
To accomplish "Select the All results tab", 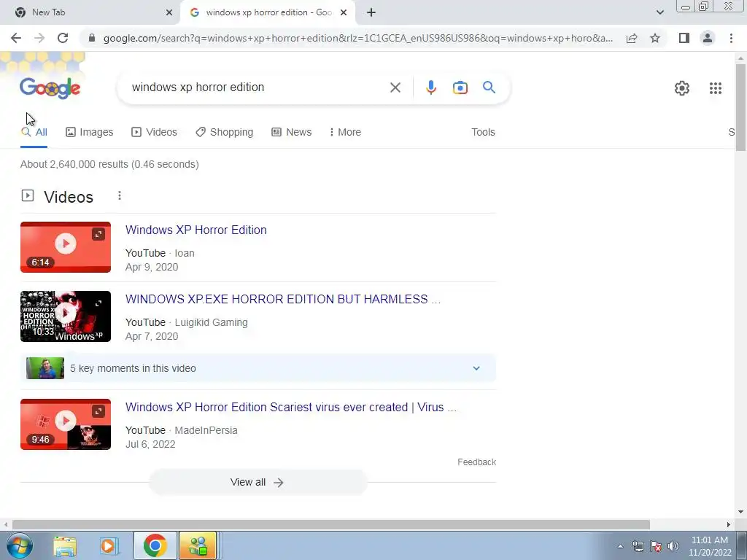I will (34, 132).
